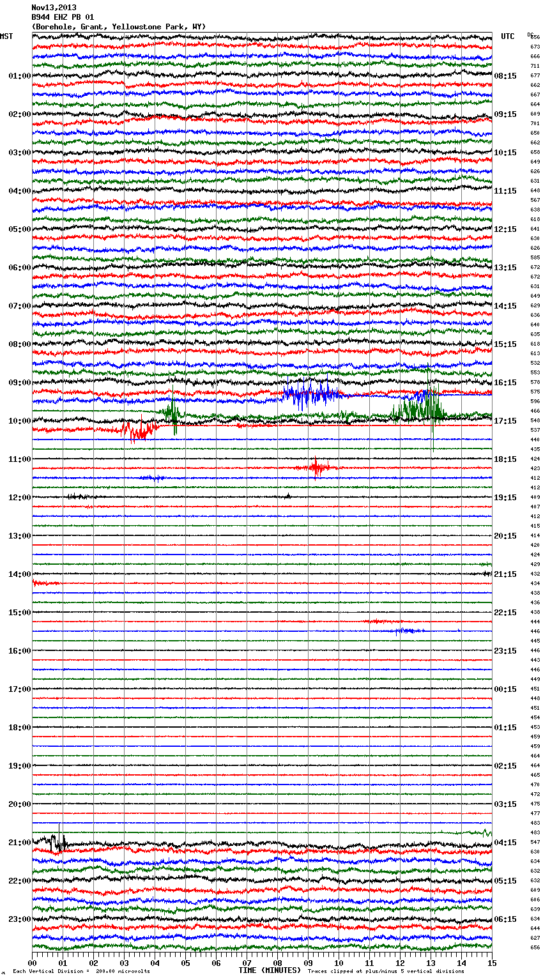This screenshot has height=980, width=543.
Task: Click the 16:15 UTC time label
Action: [505, 383]
